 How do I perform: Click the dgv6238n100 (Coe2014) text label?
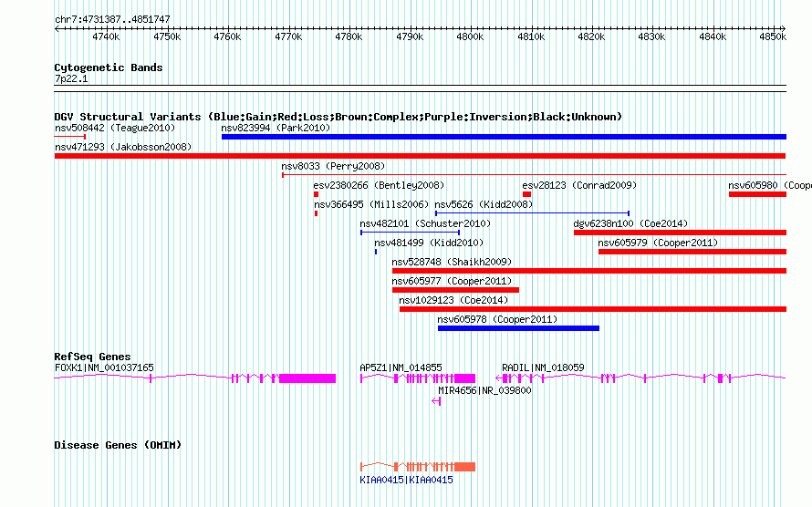point(630,223)
